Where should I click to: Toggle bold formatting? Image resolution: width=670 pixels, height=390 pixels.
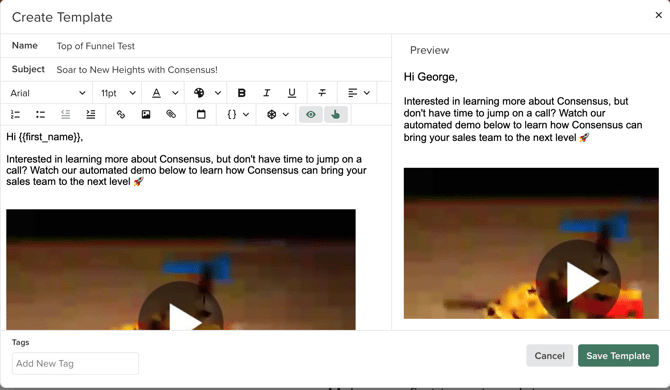click(241, 93)
